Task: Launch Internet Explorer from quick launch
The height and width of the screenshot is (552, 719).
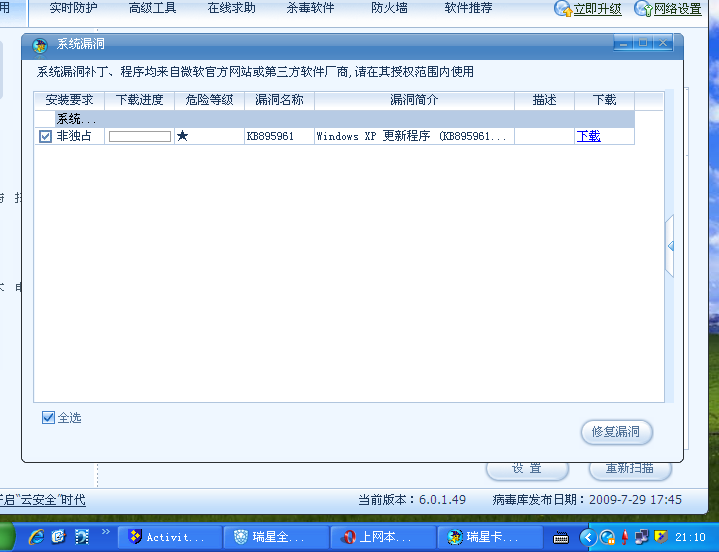Action: pyautogui.click(x=36, y=536)
